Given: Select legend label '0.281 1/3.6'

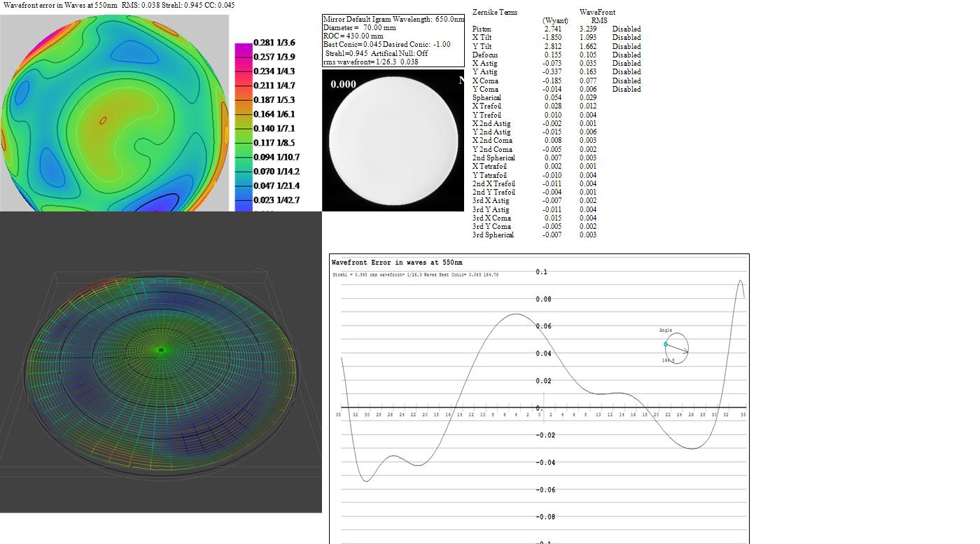Looking at the screenshot, I should 274,43.
